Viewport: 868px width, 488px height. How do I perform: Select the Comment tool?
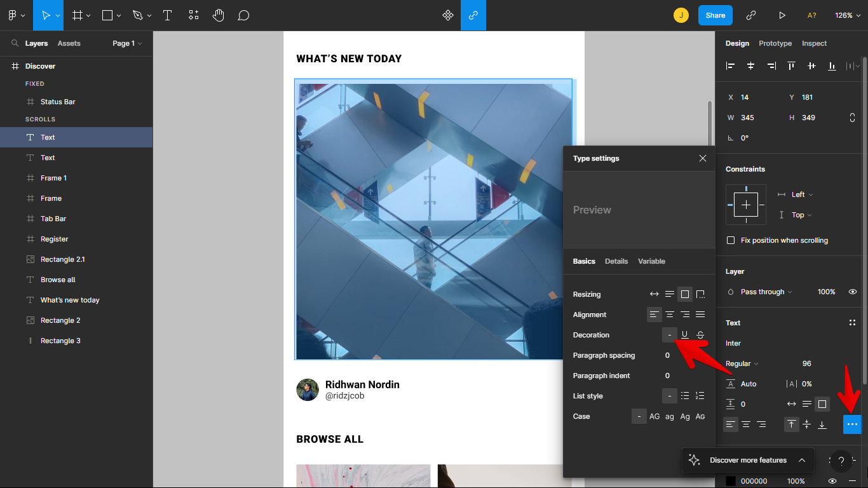pyautogui.click(x=243, y=15)
